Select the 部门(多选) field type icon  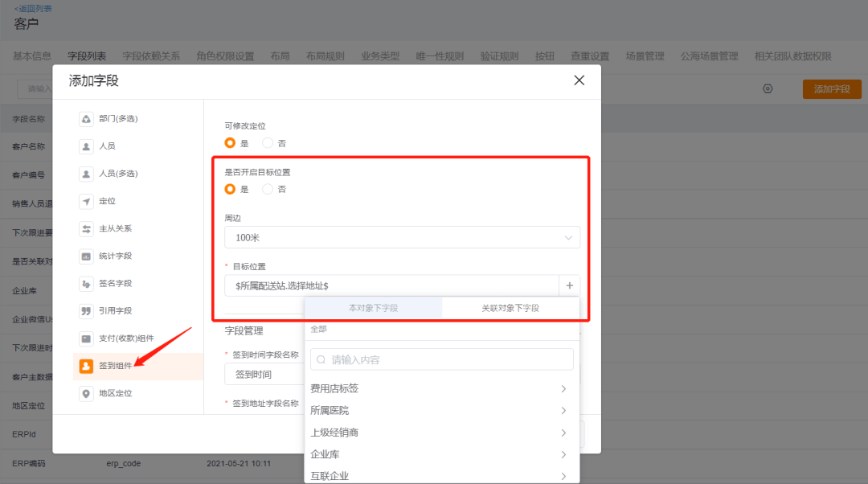pyautogui.click(x=86, y=119)
